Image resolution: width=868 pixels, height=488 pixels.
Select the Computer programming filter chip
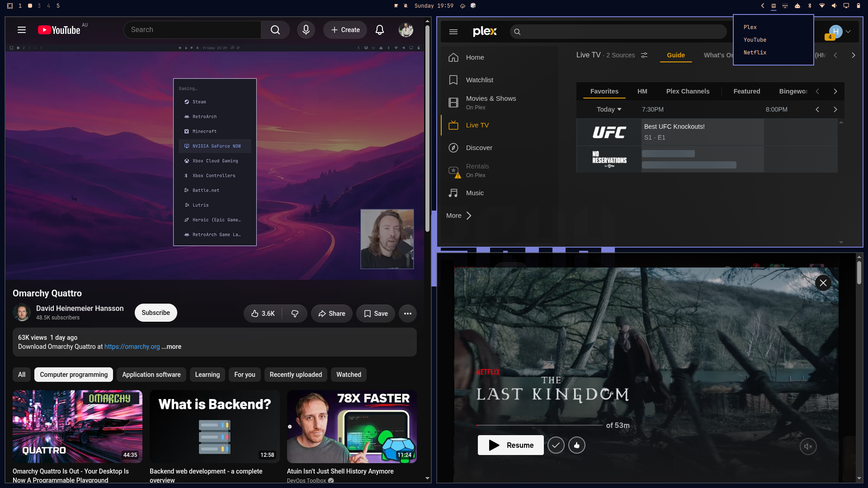[74, 375]
